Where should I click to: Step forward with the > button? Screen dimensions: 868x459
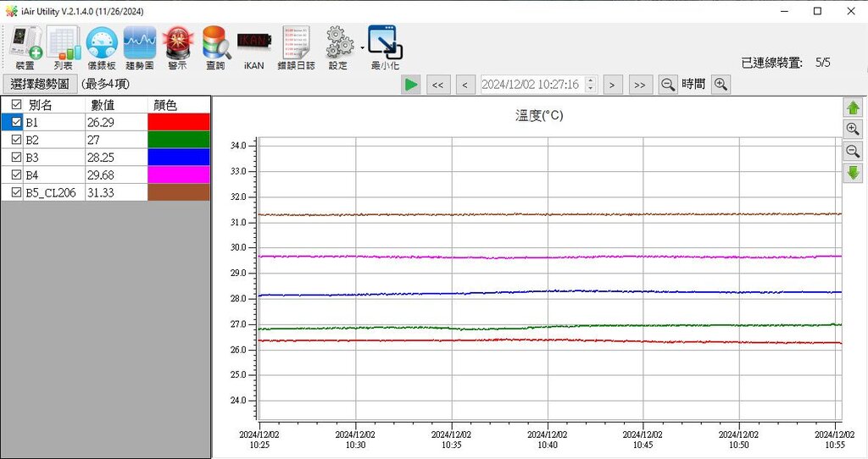612,85
